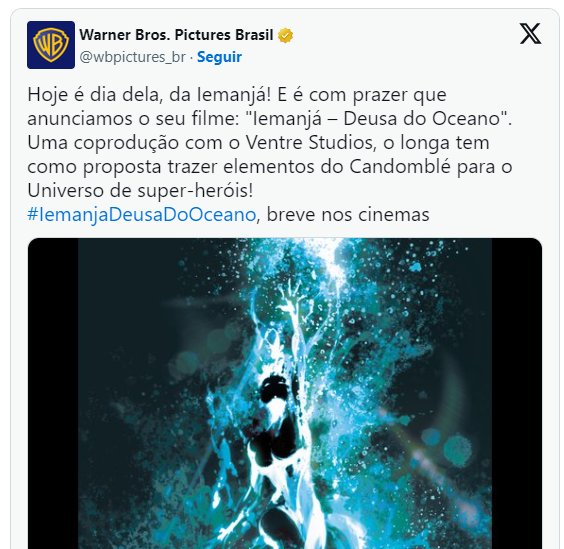
Task: Click the 'Uma coprodução com o' text
Action: tap(133, 143)
